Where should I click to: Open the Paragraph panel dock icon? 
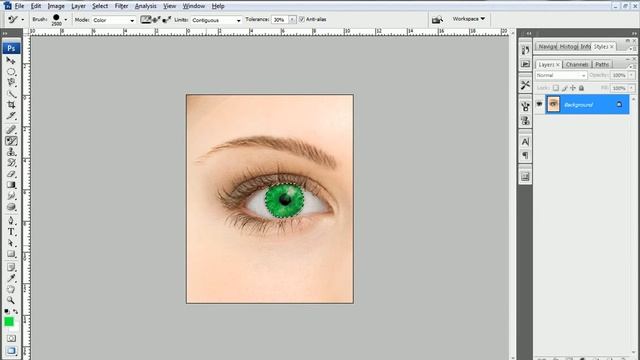pyautogui.click(x=525, y=156)
